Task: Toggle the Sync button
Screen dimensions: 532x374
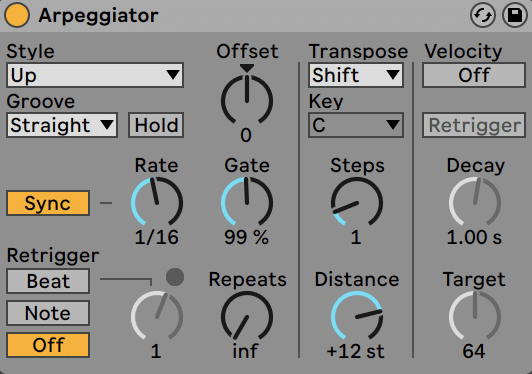Action: 48,203
